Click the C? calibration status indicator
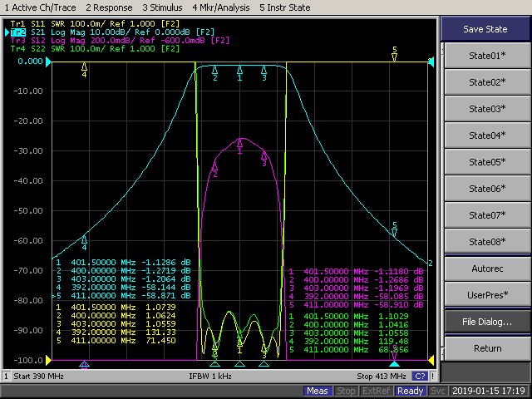532x399 pixels. click(x=420, y=377)
